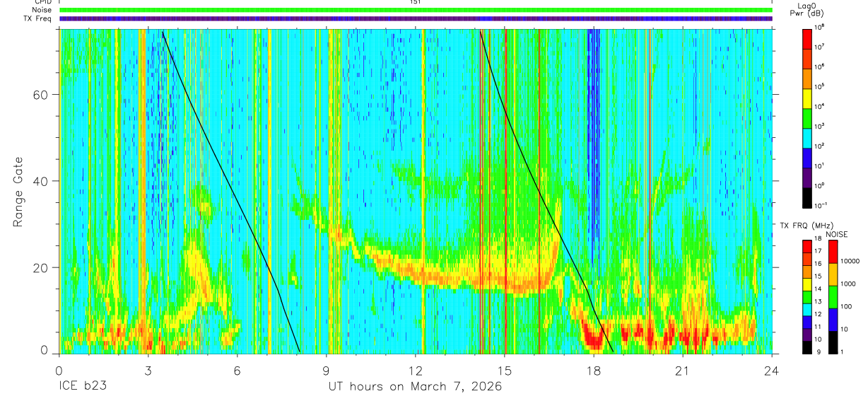This screenshot has width=868, height=401.
Task: Click the 'CPID' row label at top
Action: click(43, 2)
